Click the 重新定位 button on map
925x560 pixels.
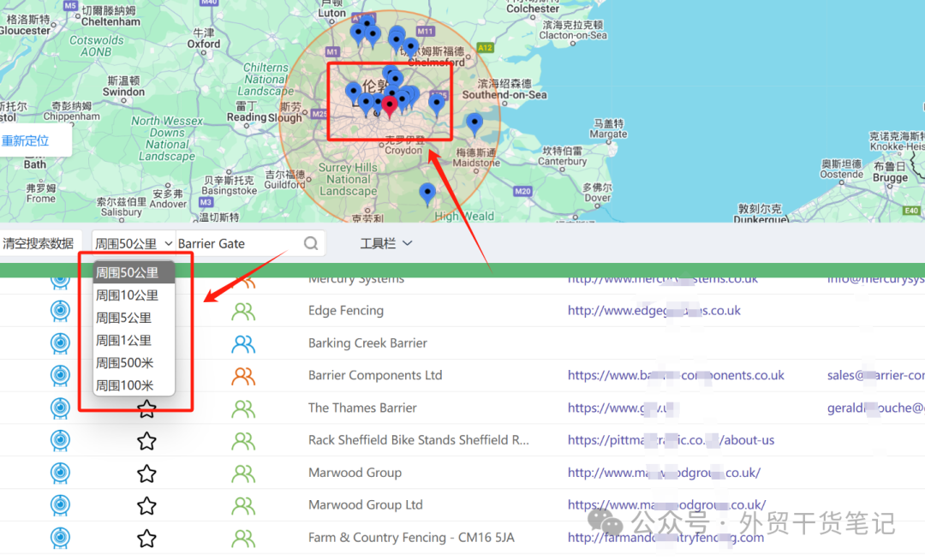tap(27, 140)
